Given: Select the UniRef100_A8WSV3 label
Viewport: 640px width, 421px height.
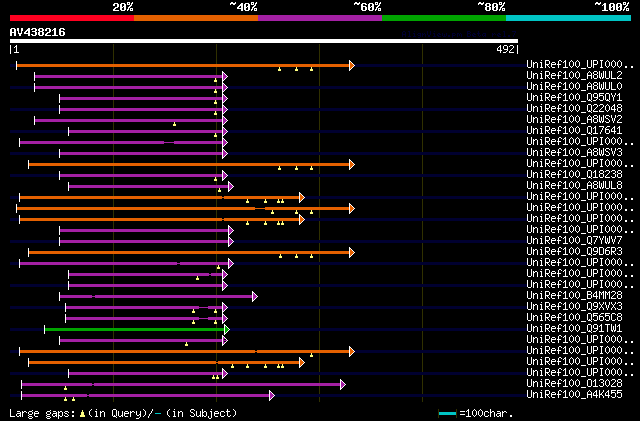Looking at the screenshot, I should click(574, 153).
